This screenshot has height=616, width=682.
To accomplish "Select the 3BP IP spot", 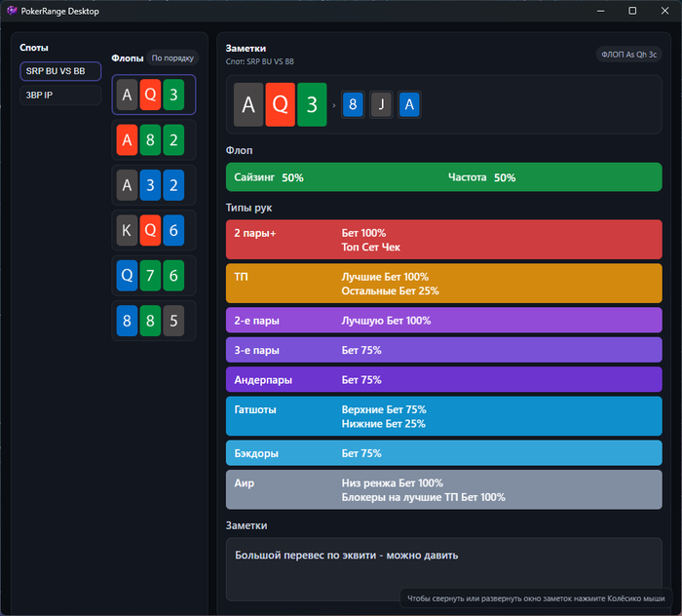I will [60, 96].
